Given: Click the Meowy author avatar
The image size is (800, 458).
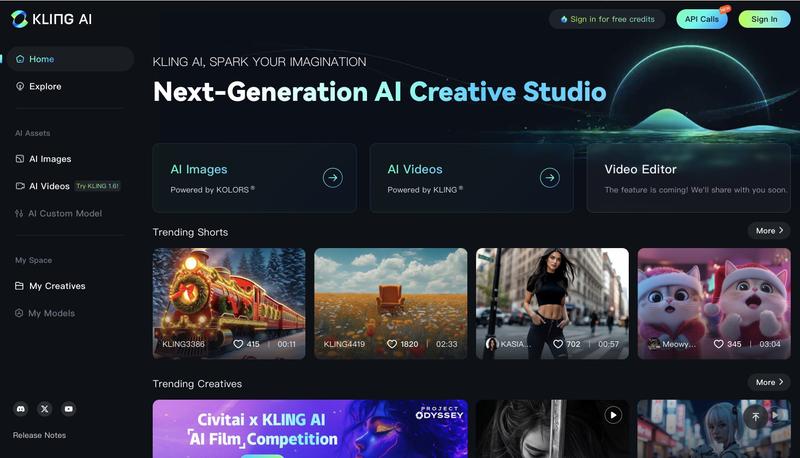Looking at the screenshot, I should pyautogui.click(x=654, y=344).
